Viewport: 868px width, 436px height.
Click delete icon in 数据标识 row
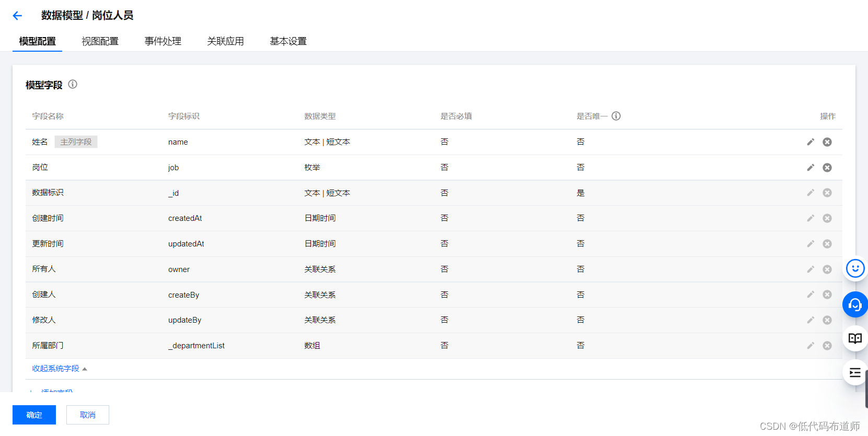[827, 193]
